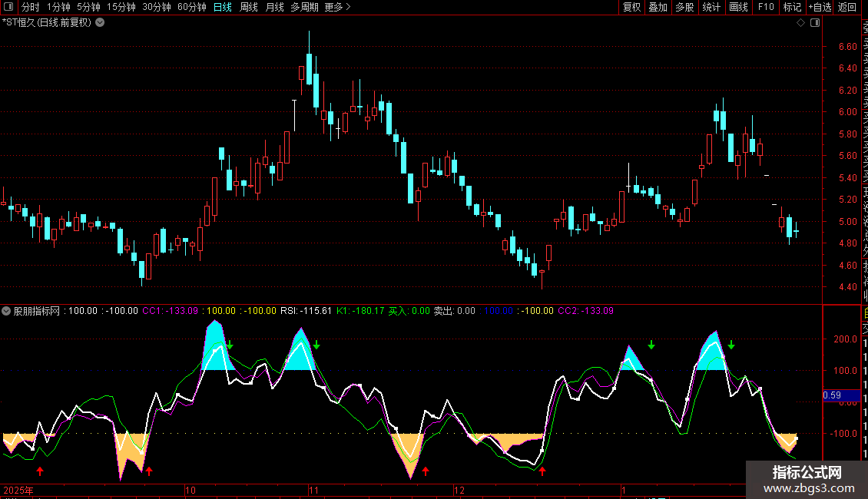The height and width of the screenshot is (499, 868).
Task: Click the 5.00 price axis label
Action: 847,221
